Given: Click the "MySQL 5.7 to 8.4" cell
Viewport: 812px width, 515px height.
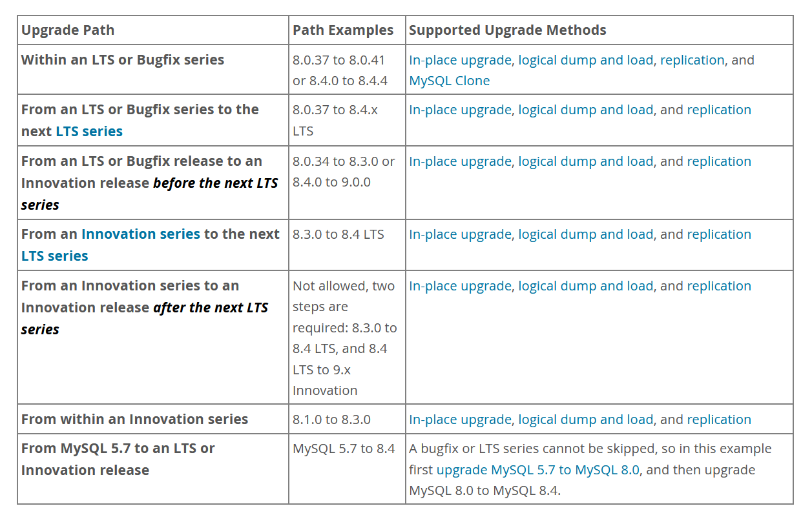Looking at the screenshot, I should 343,449.
